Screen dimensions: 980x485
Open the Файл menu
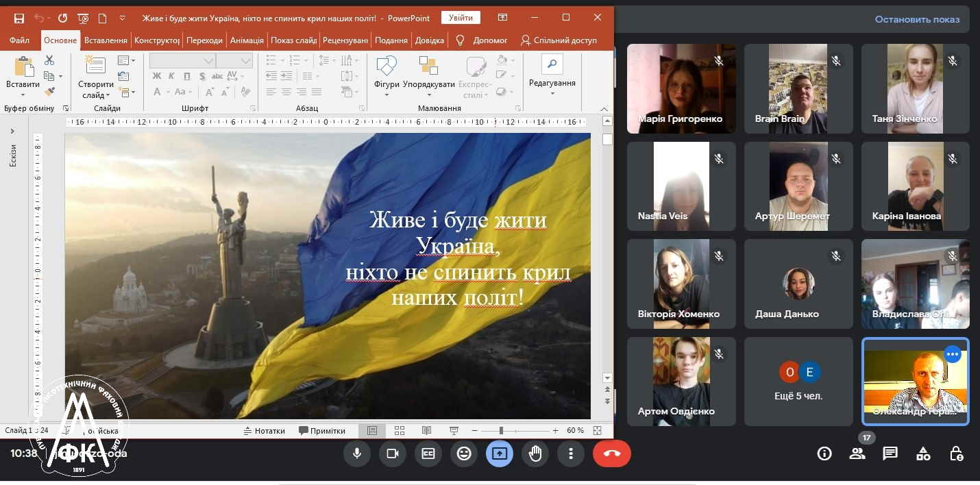[x=19, y=40]
